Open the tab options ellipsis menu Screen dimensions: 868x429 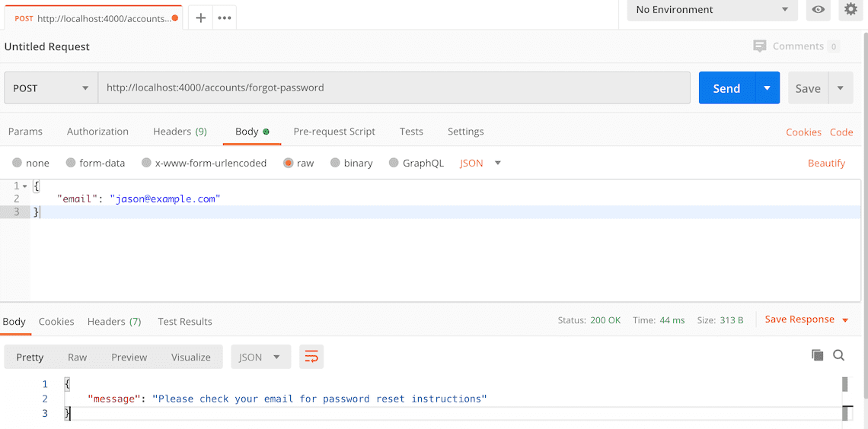click(x=224, y=17)
